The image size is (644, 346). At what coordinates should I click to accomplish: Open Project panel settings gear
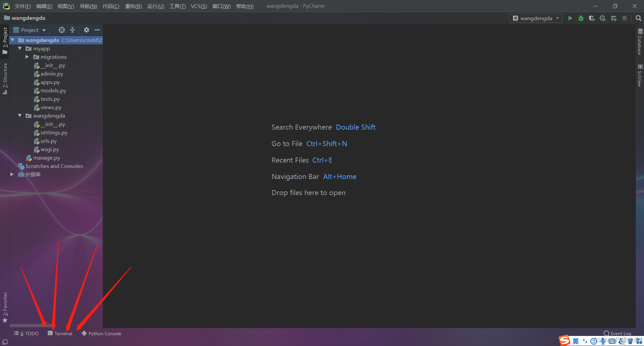tap(87, 30)
